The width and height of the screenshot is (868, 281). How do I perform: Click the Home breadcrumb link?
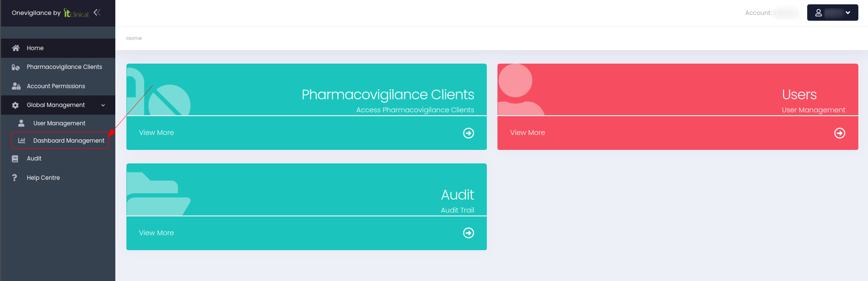click(x=134, y=38)
